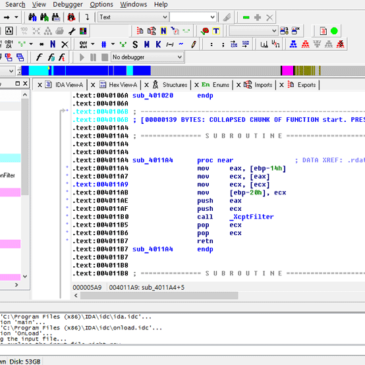Screen dimensions: 365x365
Task: Click the green minus toolbar icon
Action: point(246,17)
